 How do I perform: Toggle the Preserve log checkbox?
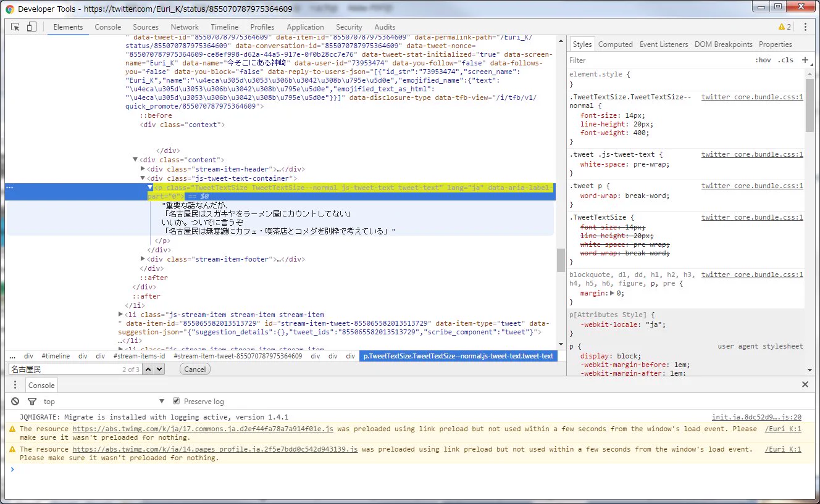(x=177, y=401)
